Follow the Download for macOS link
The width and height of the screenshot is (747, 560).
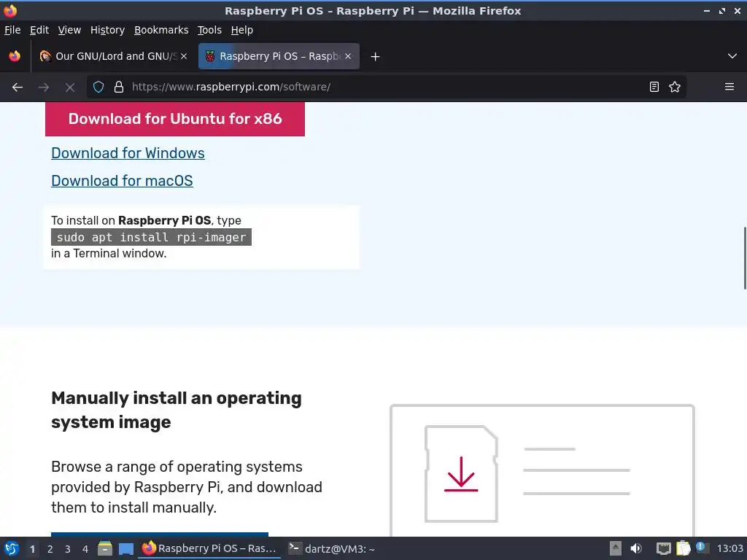[122, 181]
